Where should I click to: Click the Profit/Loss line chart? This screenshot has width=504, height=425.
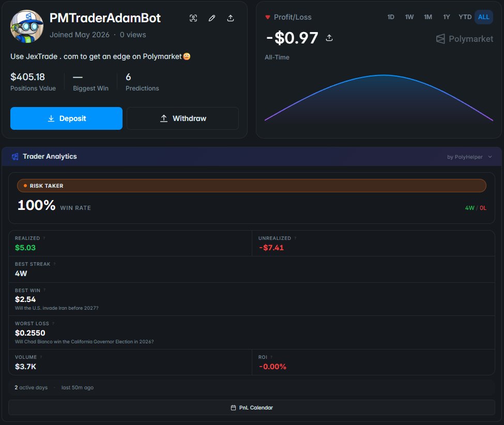pyautogui.click(x=378, y=98)
